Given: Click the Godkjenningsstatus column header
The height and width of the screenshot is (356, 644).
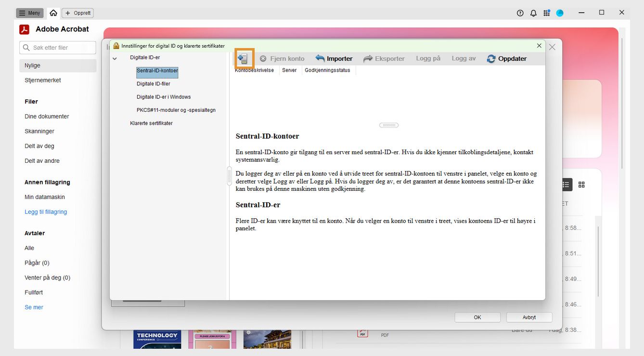Looking at the screenshot, I should 328,70.
